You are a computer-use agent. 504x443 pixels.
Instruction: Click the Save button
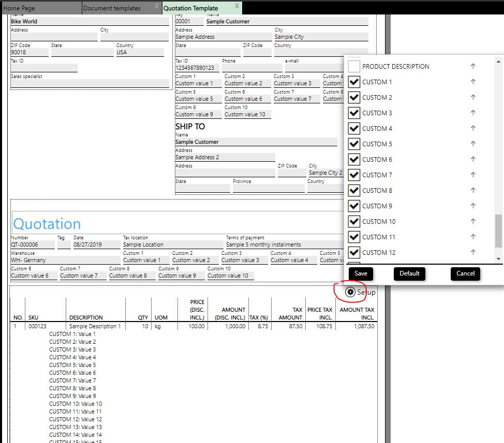[x=361, y=273]
